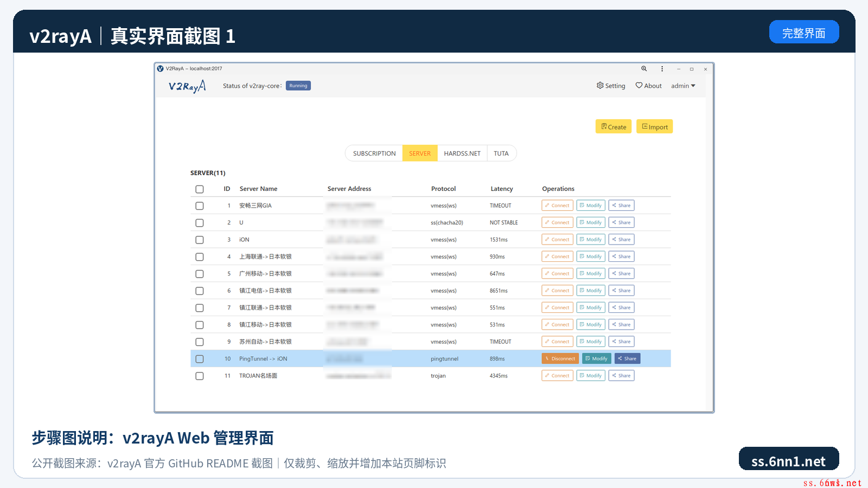Click the SERVER(11) heading
The height and width of the screenshot is (488, 868).
click(208, 173)
